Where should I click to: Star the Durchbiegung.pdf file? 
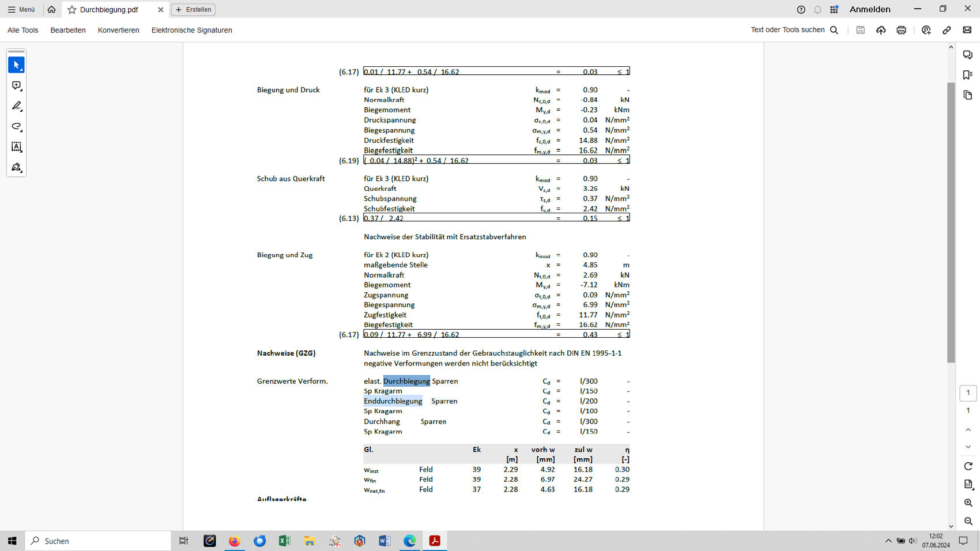[x=72, y=10]
